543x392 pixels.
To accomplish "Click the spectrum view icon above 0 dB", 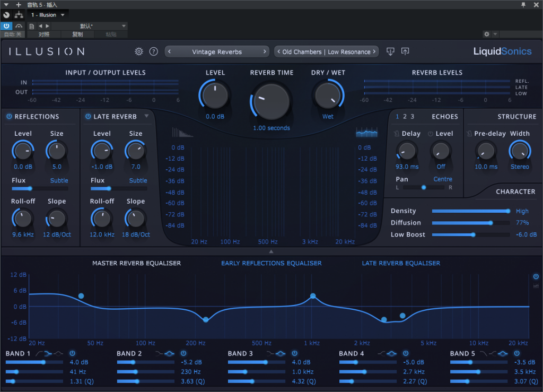I will pos(367,132).
